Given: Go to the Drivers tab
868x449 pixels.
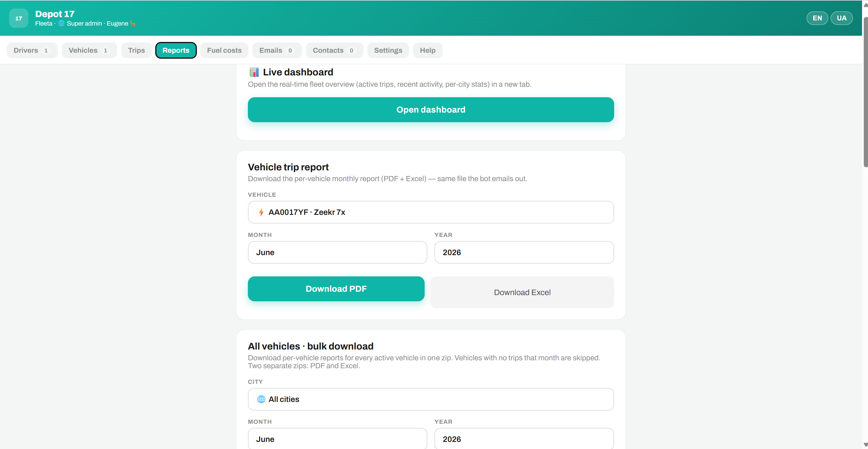Looking at the screenshot, I should [32, 50].
